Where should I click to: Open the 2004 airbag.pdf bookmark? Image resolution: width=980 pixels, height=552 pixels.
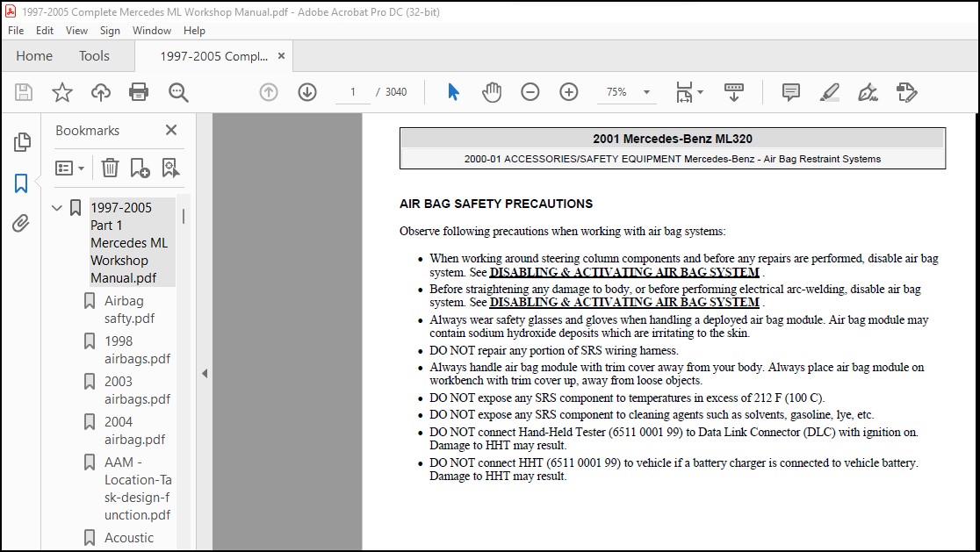134,431
